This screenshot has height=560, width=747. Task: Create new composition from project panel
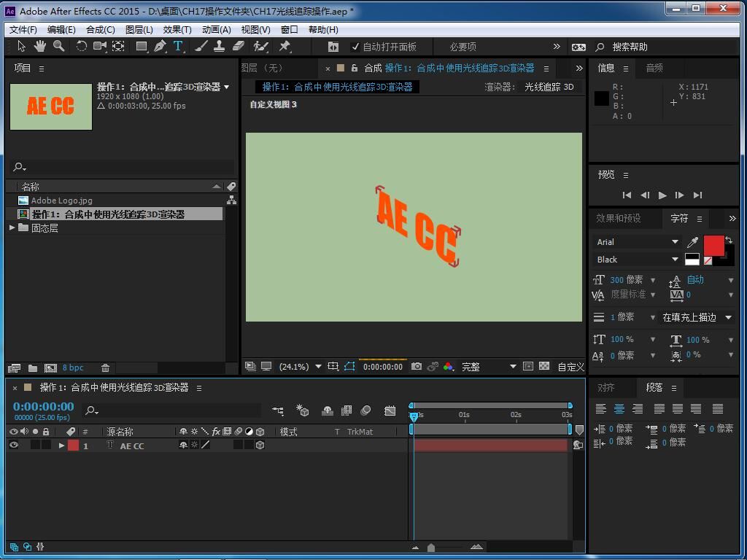(x=50, y=367)
